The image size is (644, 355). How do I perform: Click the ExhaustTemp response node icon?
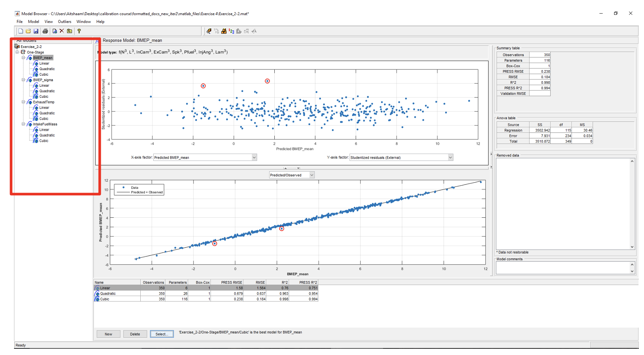(30, 102)
